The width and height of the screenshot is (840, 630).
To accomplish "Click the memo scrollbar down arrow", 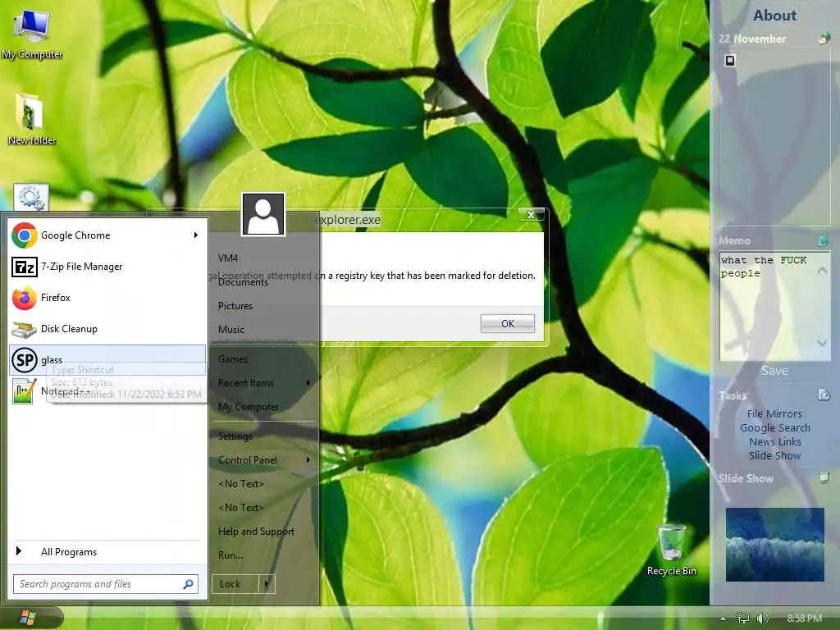I will pos(822,343).
